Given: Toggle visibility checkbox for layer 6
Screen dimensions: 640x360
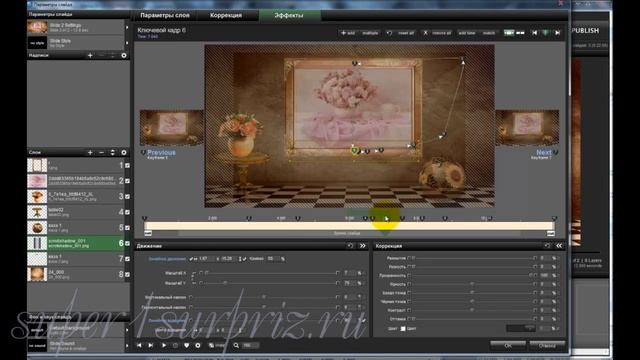Looking at the screenshot, I should coord(127,243).
